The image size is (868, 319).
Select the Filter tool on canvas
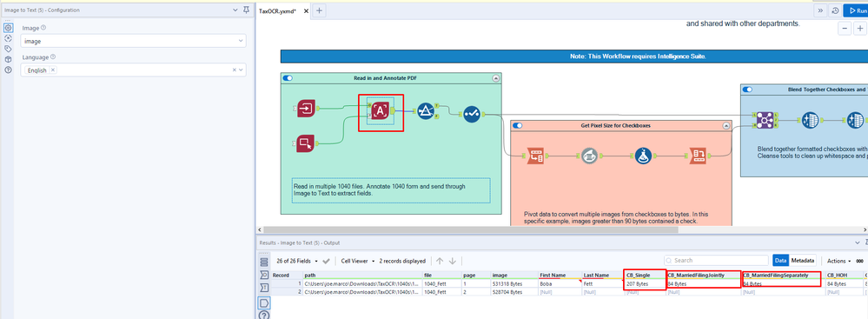(425, 111)
